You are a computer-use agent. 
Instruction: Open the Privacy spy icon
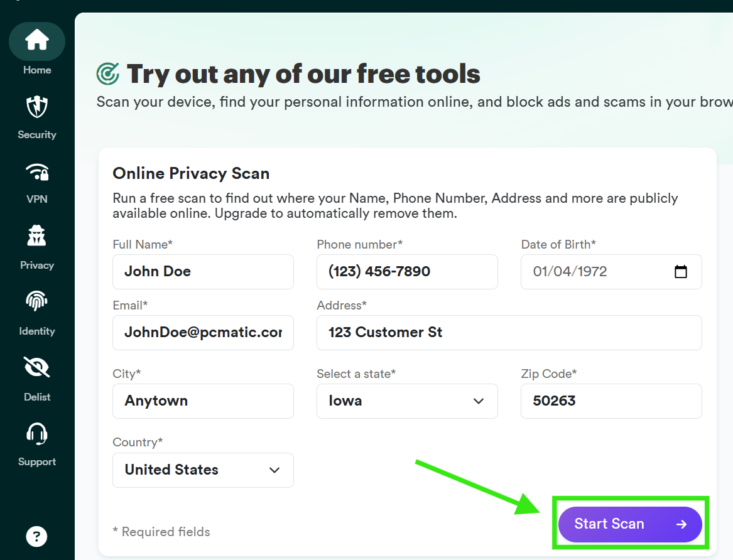[x=37, y=236]
